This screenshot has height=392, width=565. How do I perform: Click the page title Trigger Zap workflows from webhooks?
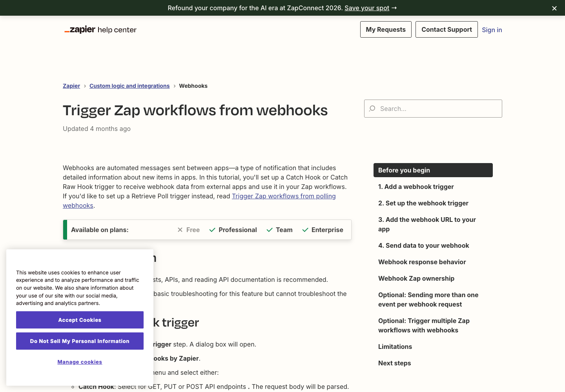(195, 111)
